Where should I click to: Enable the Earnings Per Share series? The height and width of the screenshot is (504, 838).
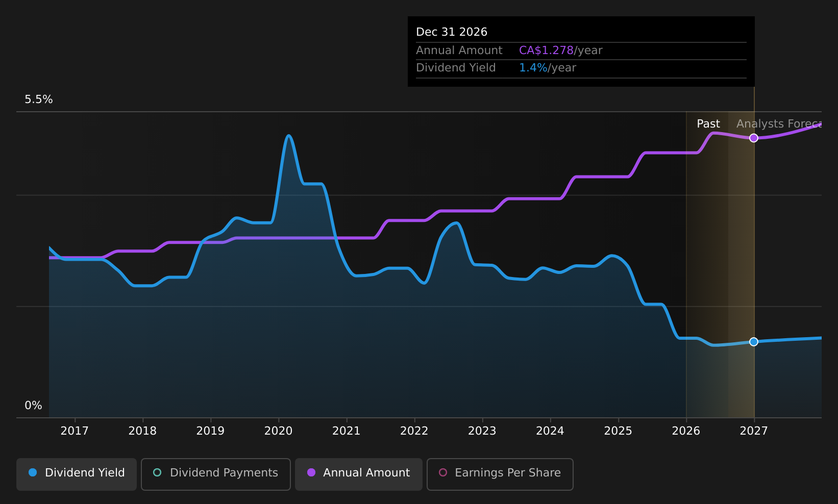pyautogui.click(x=500, y=474)
